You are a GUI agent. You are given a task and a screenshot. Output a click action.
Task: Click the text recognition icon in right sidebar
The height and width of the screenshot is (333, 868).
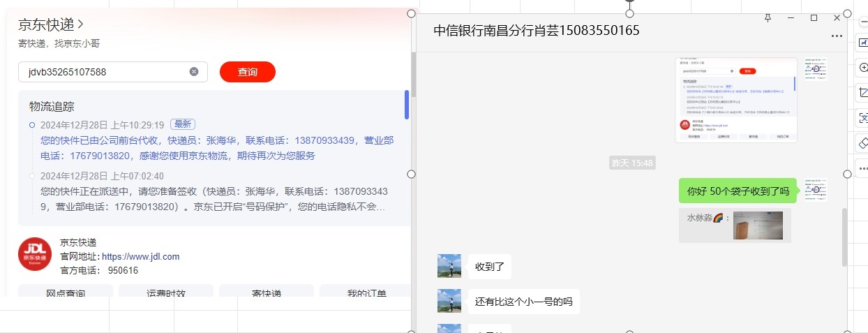click(863, 118)
